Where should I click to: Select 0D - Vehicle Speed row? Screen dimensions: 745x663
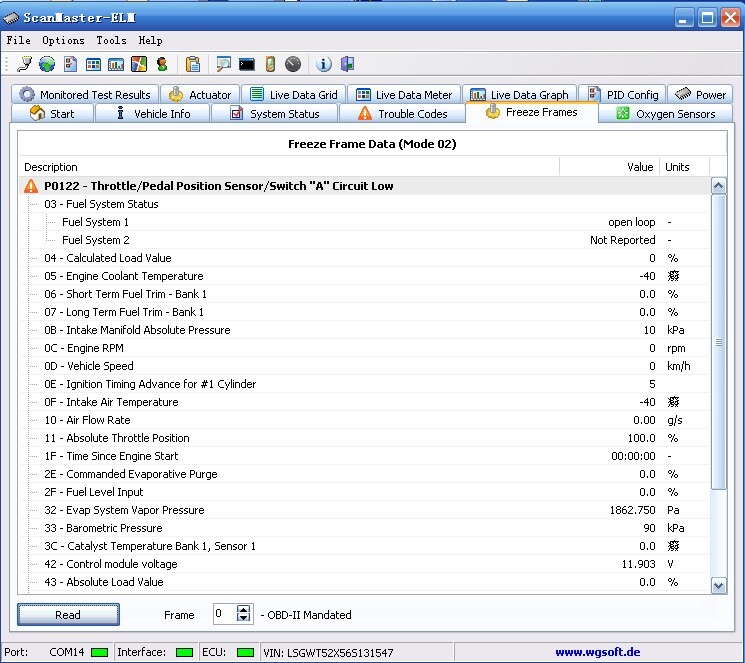click(x=365, y=366)
